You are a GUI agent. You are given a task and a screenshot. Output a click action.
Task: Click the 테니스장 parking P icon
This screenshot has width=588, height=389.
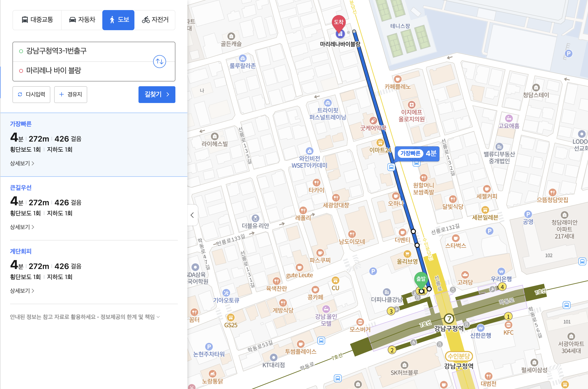click(568, 53)
